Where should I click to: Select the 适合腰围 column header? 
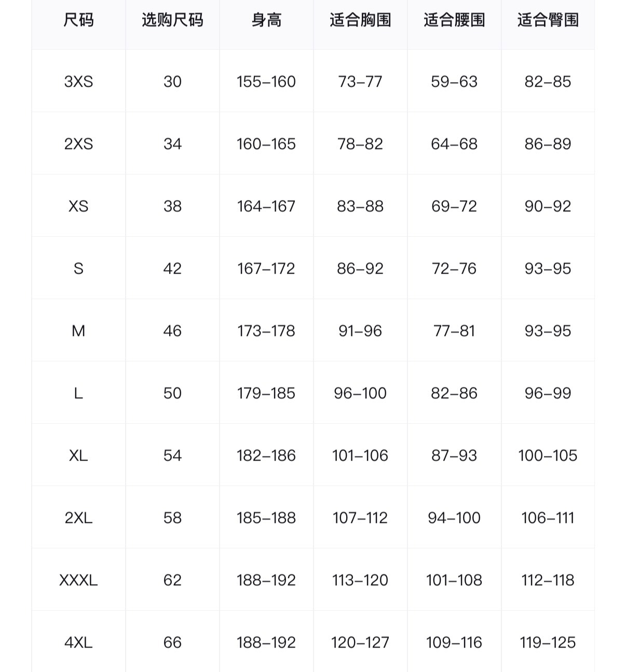(x=454, y=20)
